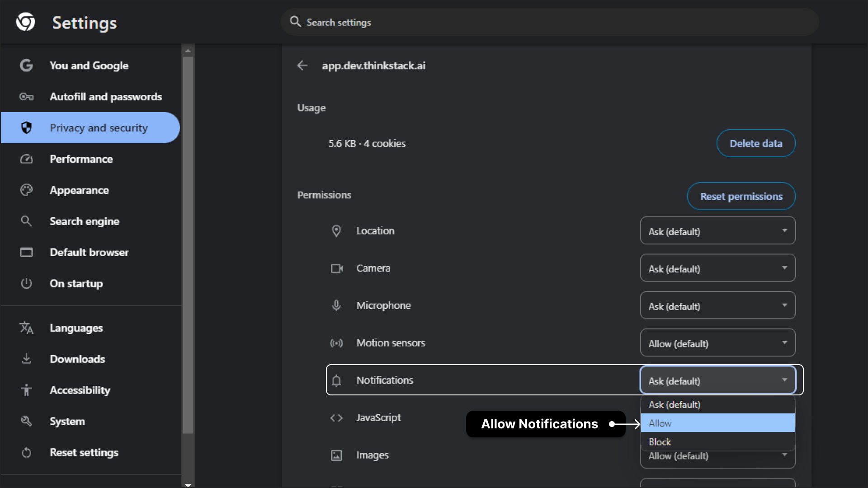
Task: Open the Motion sensors permission dropdown
Action: tap(718, 343)
